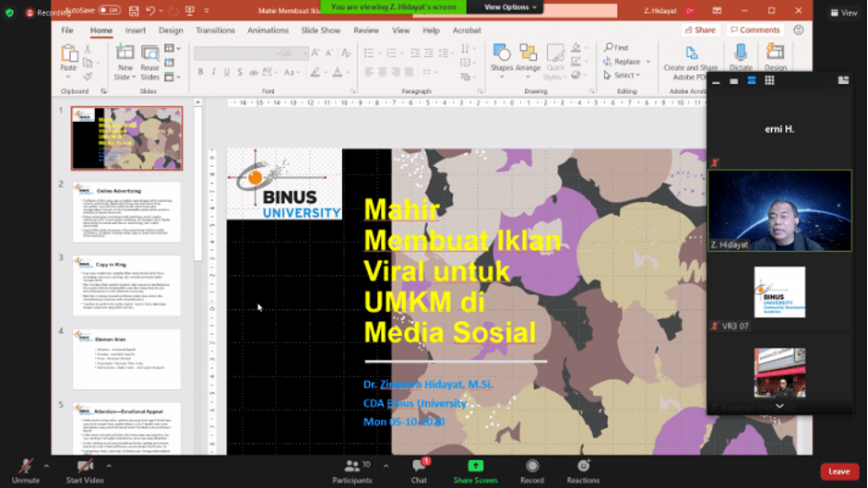Click Record in Zoom toolbar

[532, 472]
